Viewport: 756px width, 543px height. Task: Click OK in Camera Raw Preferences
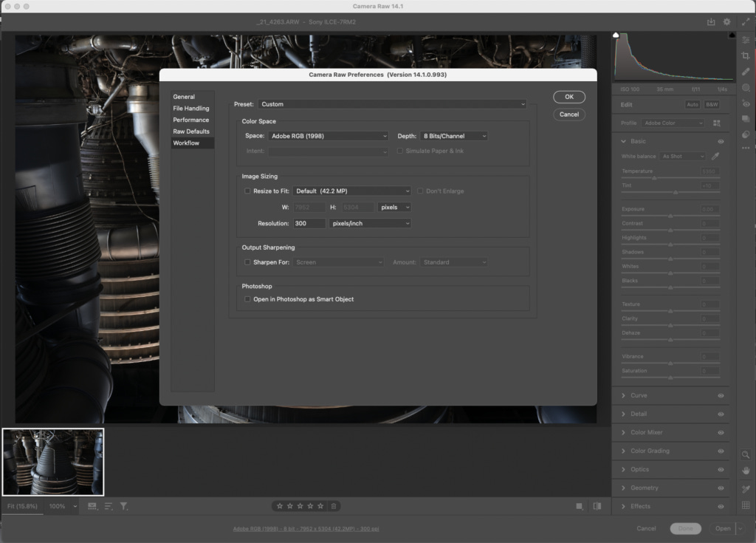[568, 97]
